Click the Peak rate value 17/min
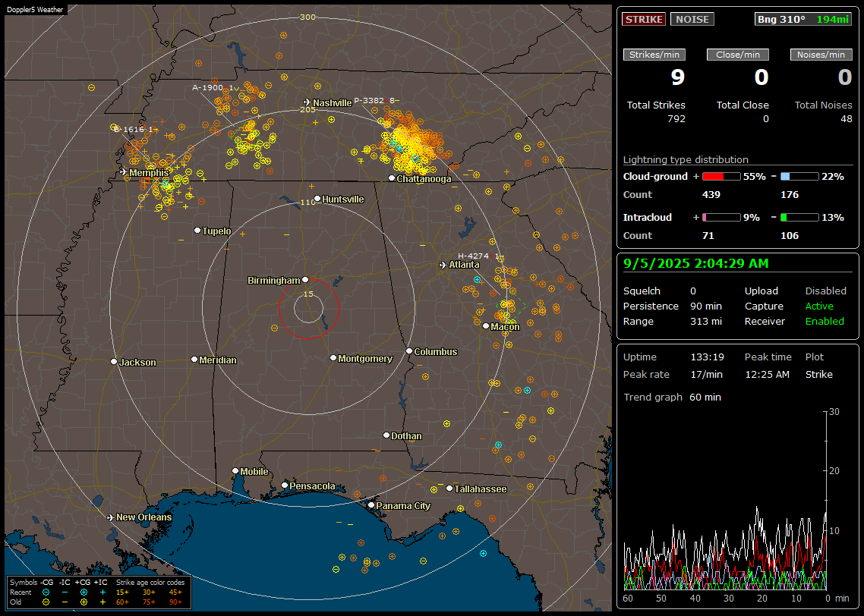The height and width of the screenshot is (616, 864). (706, 375)
